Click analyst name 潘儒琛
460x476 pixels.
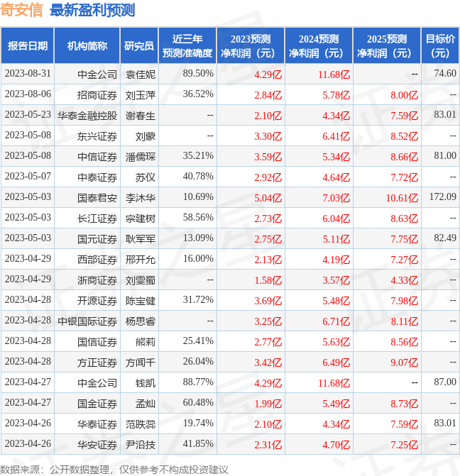[x=141, y=157]
